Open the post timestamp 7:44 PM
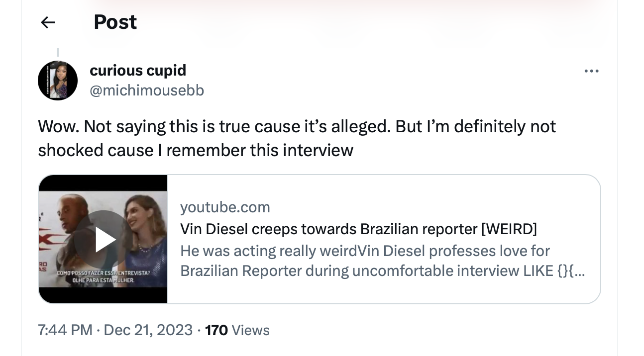This screenshot has height=356, width=644. point(65,330)
